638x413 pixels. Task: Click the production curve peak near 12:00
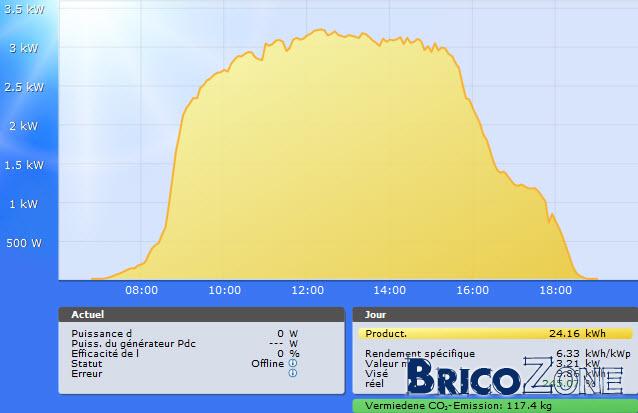click(x=320, y=29)
